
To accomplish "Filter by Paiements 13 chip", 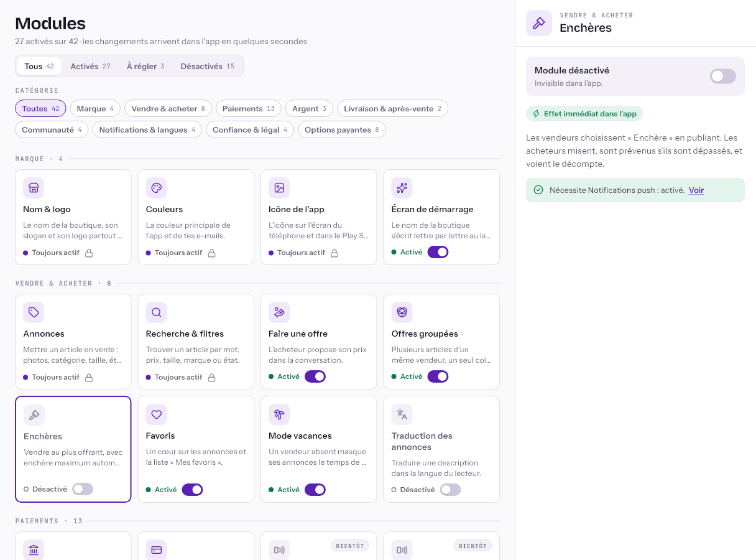I will click(248, 108).
